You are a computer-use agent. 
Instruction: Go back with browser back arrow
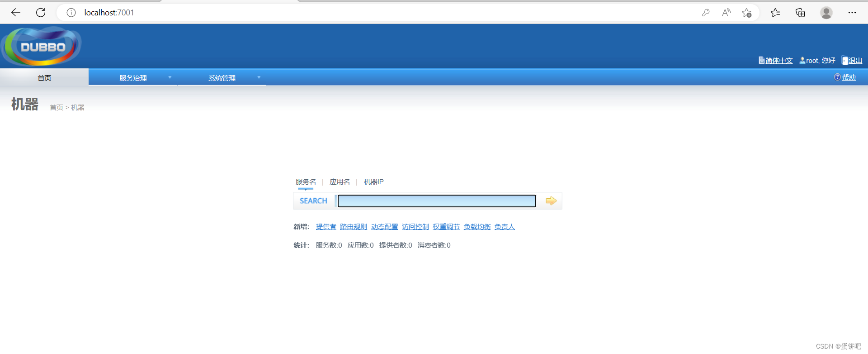click(x=16, y=13)
